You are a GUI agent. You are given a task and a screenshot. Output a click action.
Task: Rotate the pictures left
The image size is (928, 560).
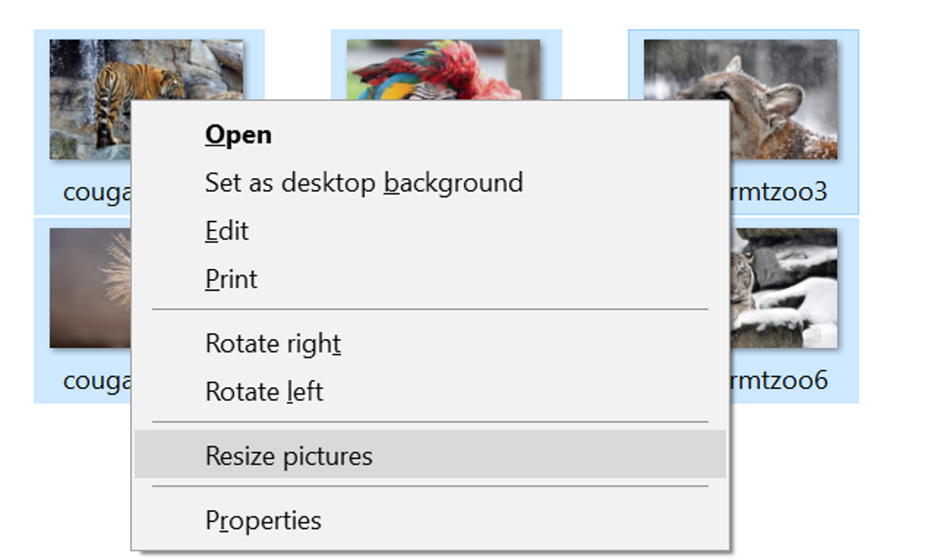coord(264,391)
